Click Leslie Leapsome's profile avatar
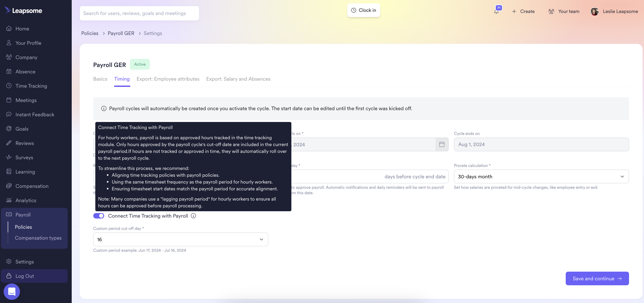Viewport: 644px width, 303px height. click(595, 12)
